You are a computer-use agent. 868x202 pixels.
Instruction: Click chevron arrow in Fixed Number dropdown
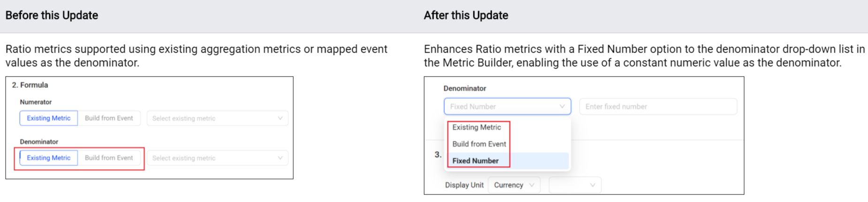click(562, 107)
